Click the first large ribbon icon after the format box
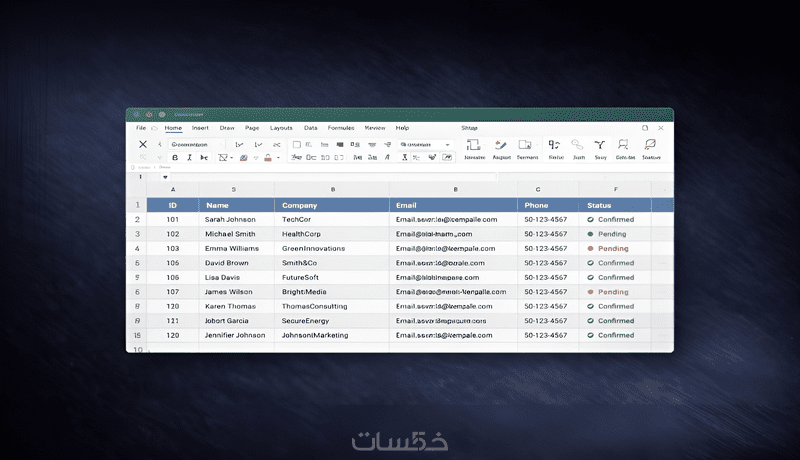 pyautogui.click(x=473, y=145)
